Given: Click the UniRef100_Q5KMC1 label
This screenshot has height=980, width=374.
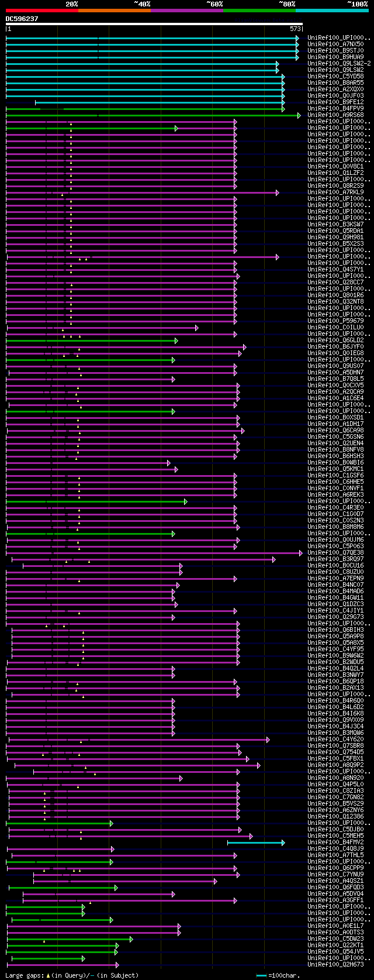Looking at the screenshot, I should click(x=335, y=469).
